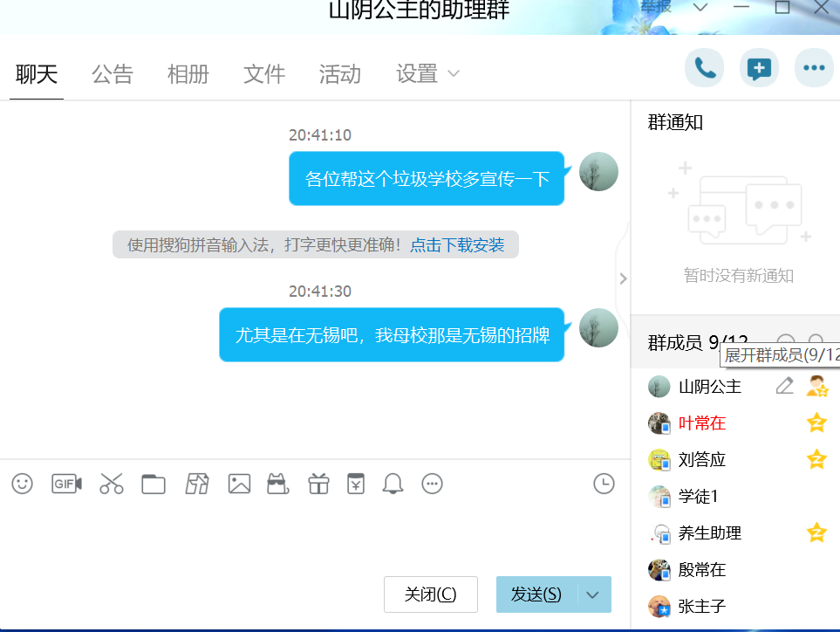Image resolution: width=840 pixels, height=632 pixels.
Task: Click the 学徒1 member avatar
Action: pos(659,497)
